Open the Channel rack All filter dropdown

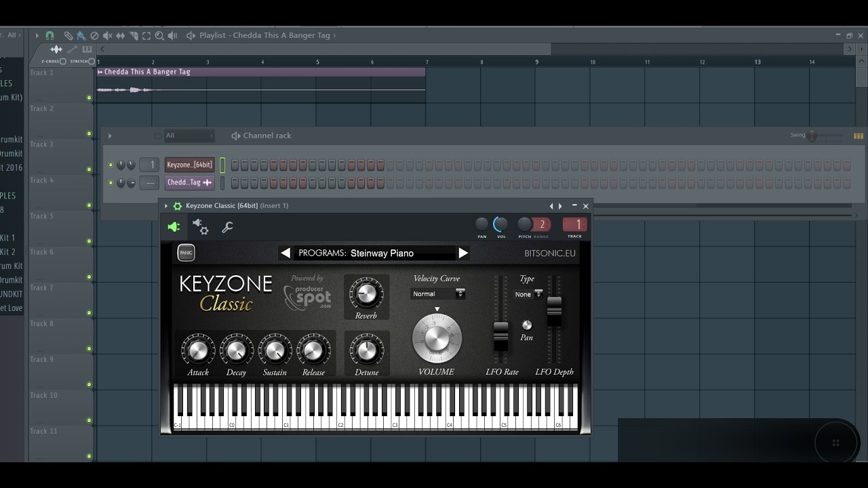coord(189,136)
